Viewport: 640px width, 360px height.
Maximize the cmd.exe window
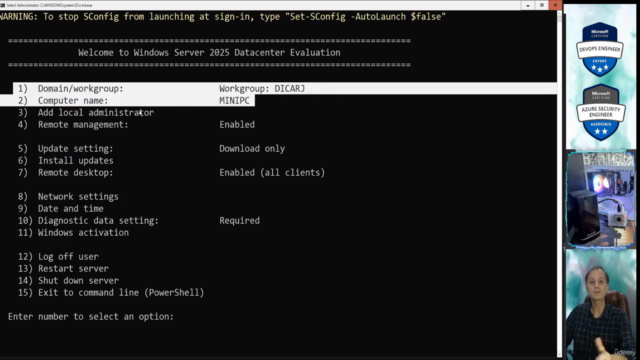click(542, 5)
